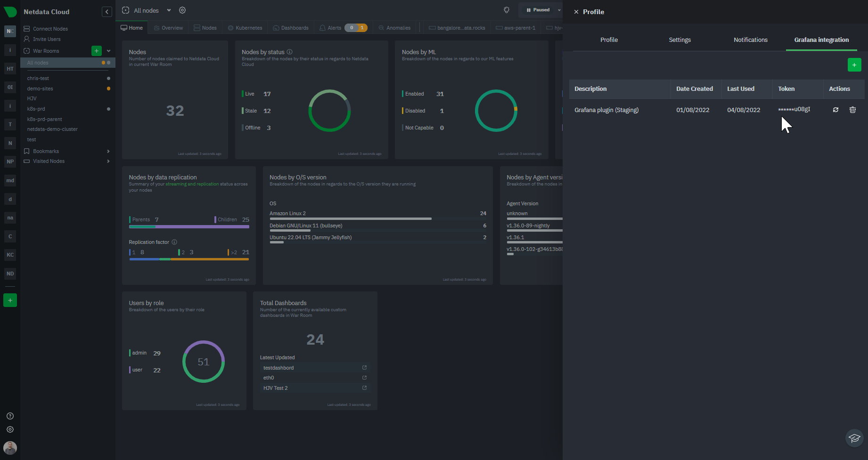
Task: Switch to the NC space
Action: tap(10, 31)
